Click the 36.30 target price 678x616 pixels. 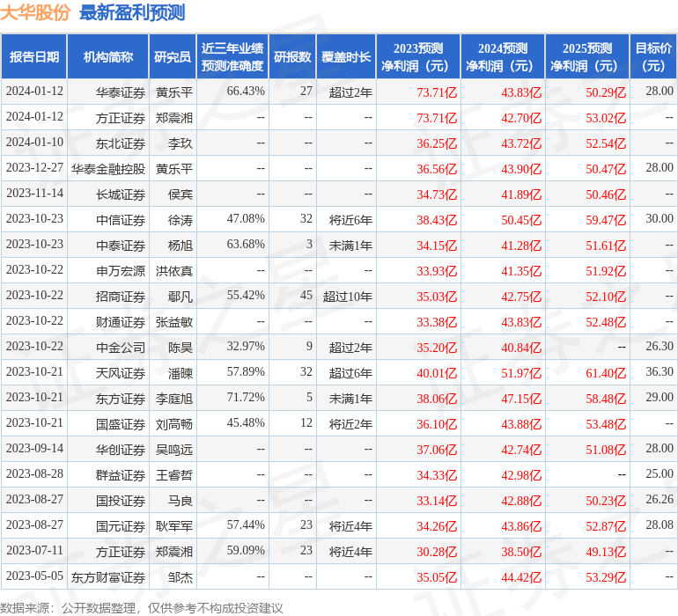point(660,371)
